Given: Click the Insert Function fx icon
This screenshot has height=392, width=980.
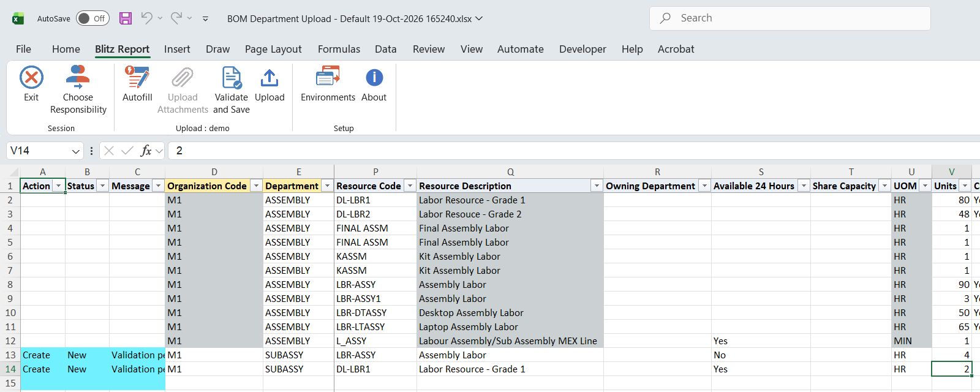Looking at the screenshot, I should click(146, 151).
